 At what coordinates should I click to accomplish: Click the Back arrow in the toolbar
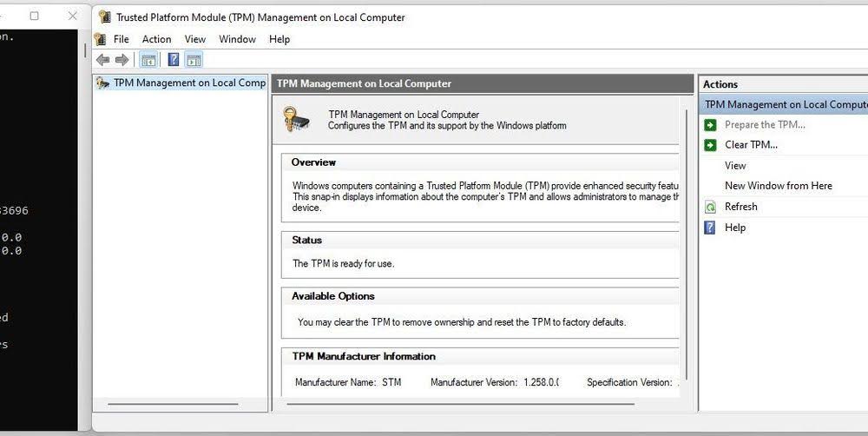[103, 60]
